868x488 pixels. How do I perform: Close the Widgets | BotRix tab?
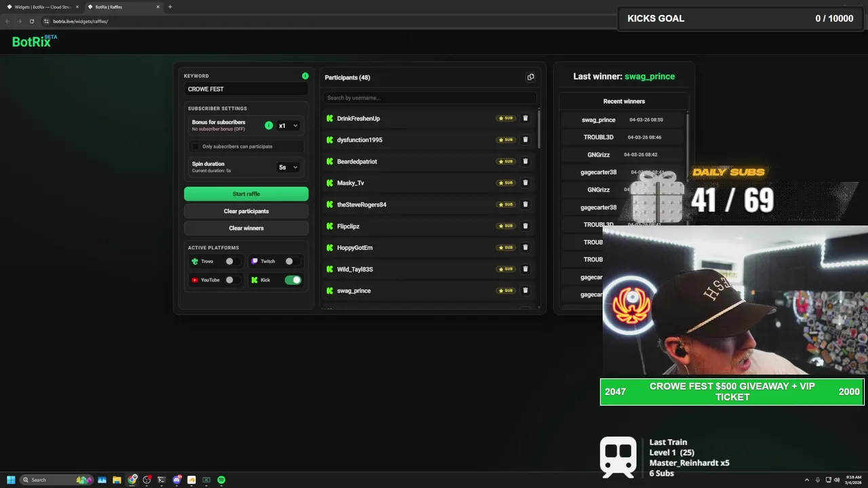pos(77,7)
